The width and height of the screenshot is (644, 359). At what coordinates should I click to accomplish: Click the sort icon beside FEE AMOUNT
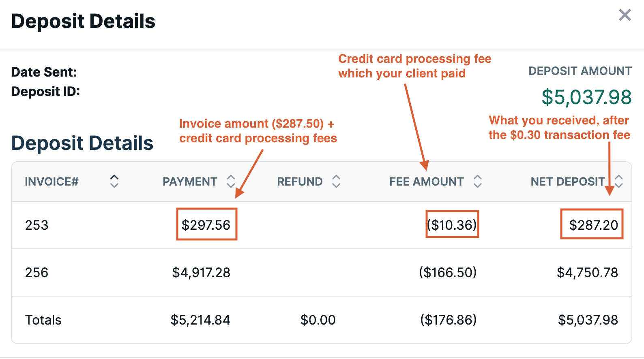pyautogui.click(x=477, y=182)
